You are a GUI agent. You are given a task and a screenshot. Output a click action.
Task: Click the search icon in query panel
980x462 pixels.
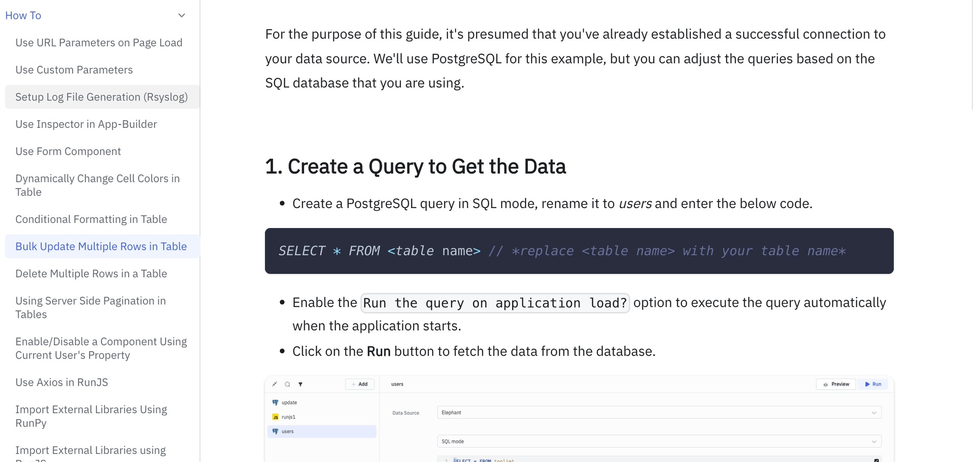(288, 384)
